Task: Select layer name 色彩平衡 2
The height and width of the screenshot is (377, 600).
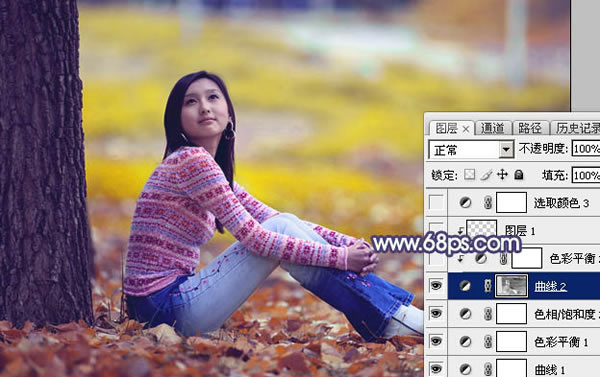Action: pyautogui.click(x=574, y=259)
